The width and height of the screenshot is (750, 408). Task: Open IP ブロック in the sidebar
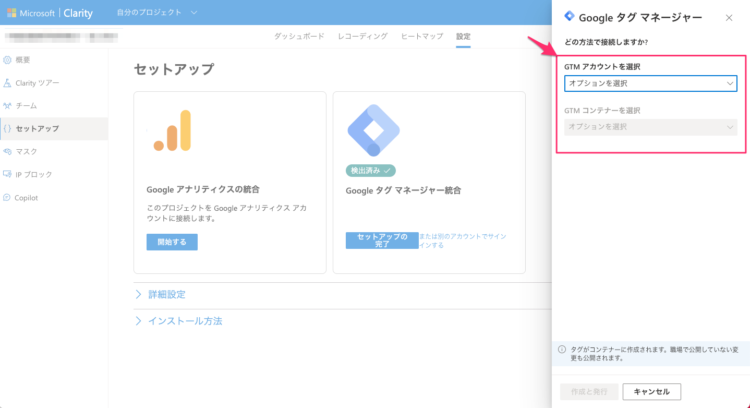pos(54,175)
